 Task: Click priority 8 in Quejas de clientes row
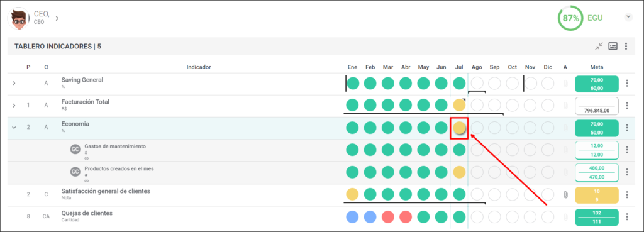click(28, 216)
